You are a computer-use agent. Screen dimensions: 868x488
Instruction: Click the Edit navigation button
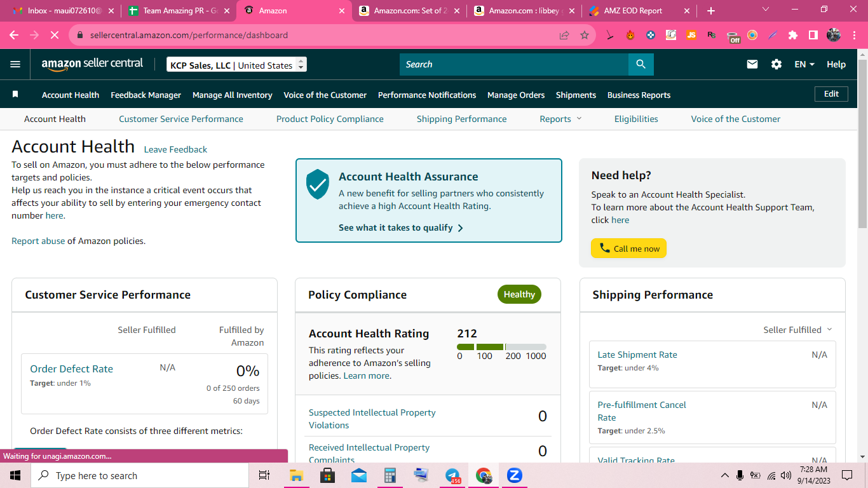tap(831, 94)
